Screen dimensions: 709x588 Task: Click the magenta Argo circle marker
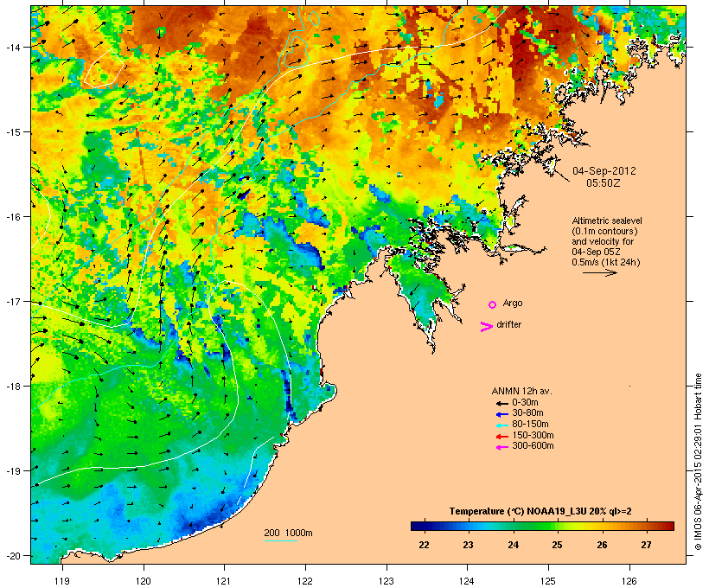point(493,305)
